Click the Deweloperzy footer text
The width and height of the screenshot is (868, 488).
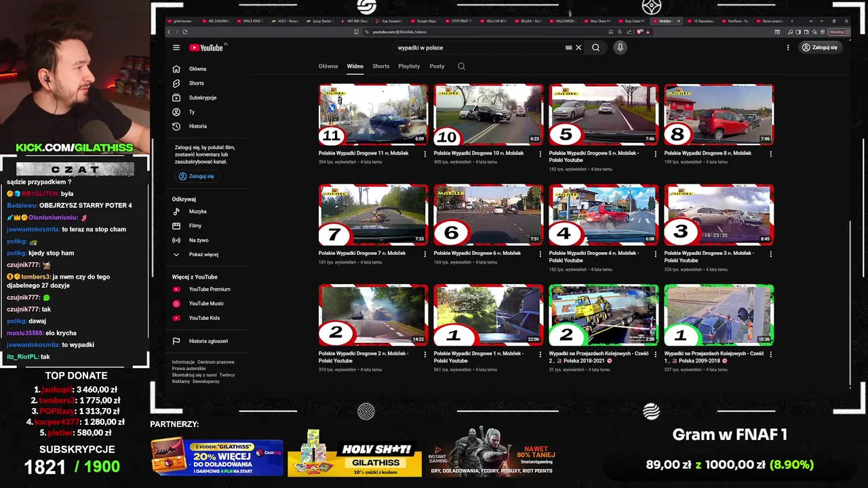tap(206, 382)
